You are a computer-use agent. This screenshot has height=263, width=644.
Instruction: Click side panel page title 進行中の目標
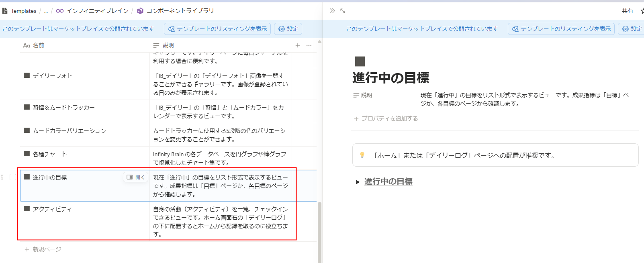391,78
